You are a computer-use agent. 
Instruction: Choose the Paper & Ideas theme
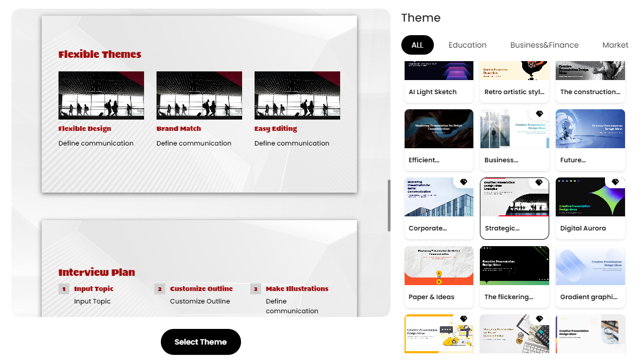pos(439,277)
